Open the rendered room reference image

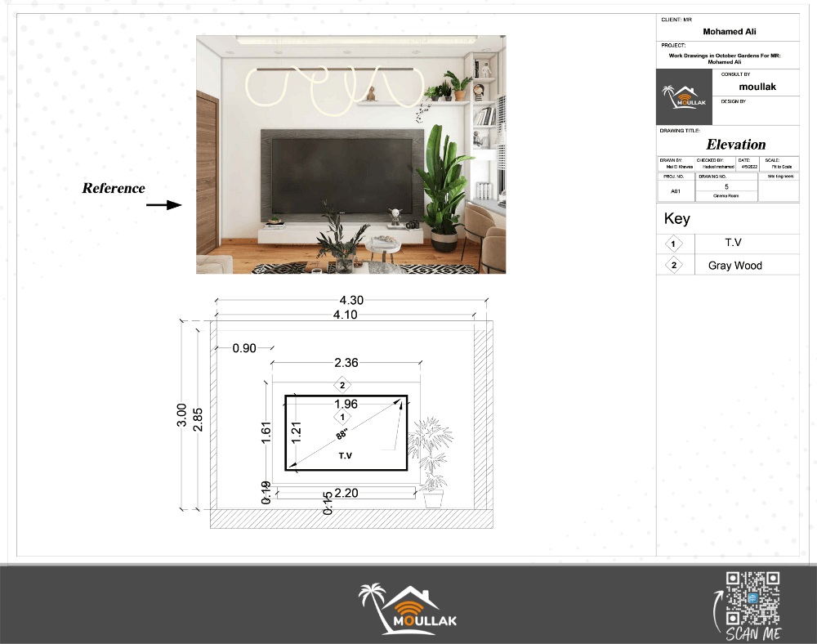point(350,154)
